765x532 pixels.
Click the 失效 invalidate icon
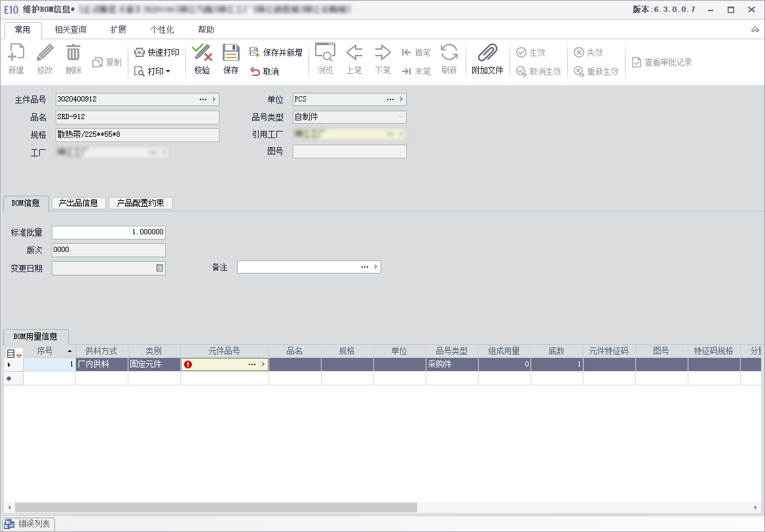click(588, 52)
